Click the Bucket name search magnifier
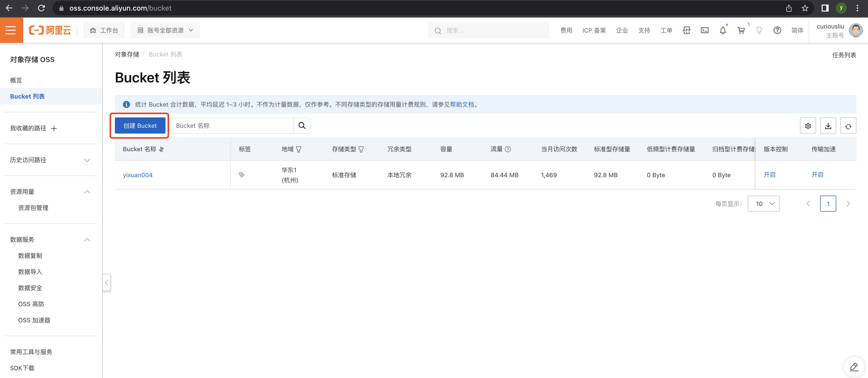The height and width of the screenshot is (378, 868). coord(302,125)
